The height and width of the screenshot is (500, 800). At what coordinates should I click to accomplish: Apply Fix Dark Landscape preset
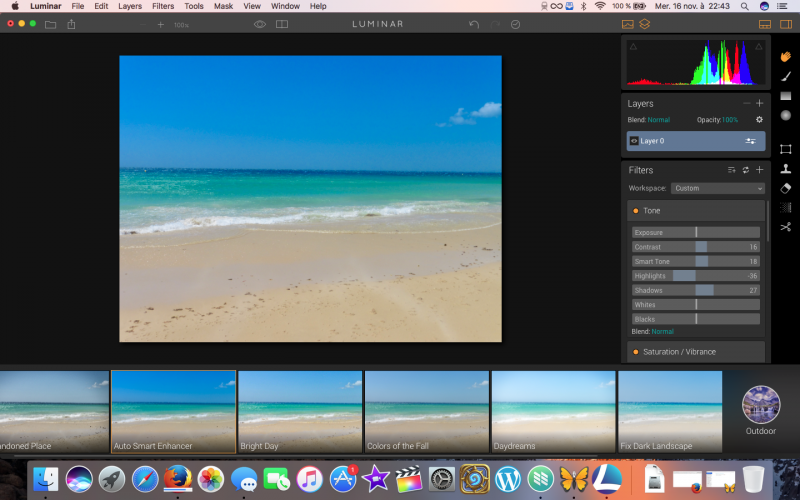pos(670,412)
